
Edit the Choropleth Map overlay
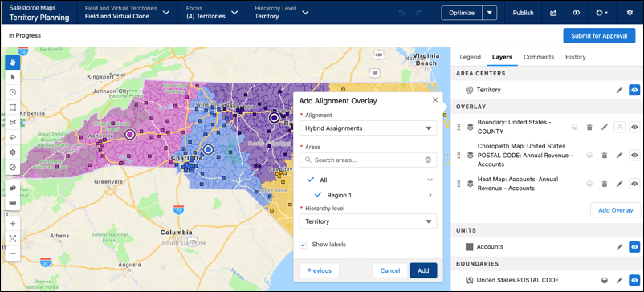[x=619, y=155]
